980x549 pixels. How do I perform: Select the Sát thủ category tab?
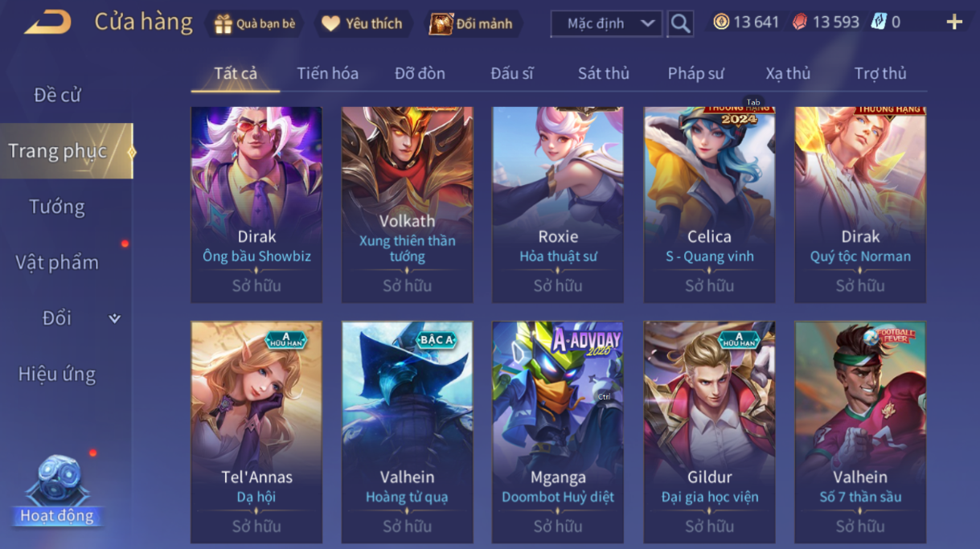pos(603,73)
